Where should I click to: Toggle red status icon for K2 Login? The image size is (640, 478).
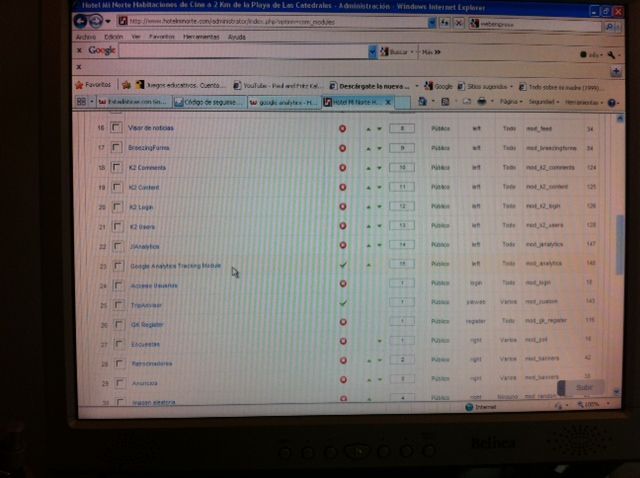point(343,207)
